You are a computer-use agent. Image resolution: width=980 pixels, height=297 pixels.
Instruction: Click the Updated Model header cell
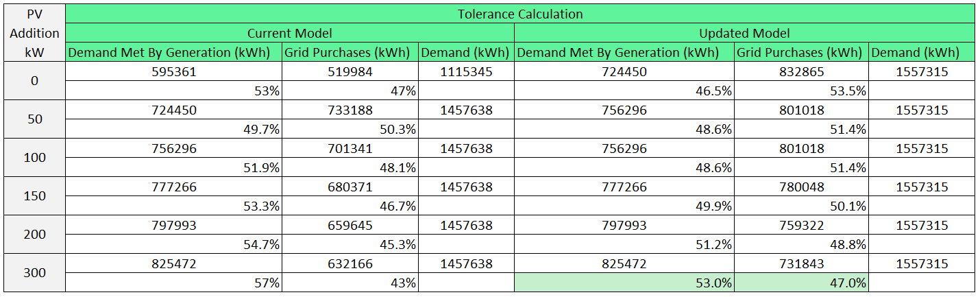click(744, 33)
